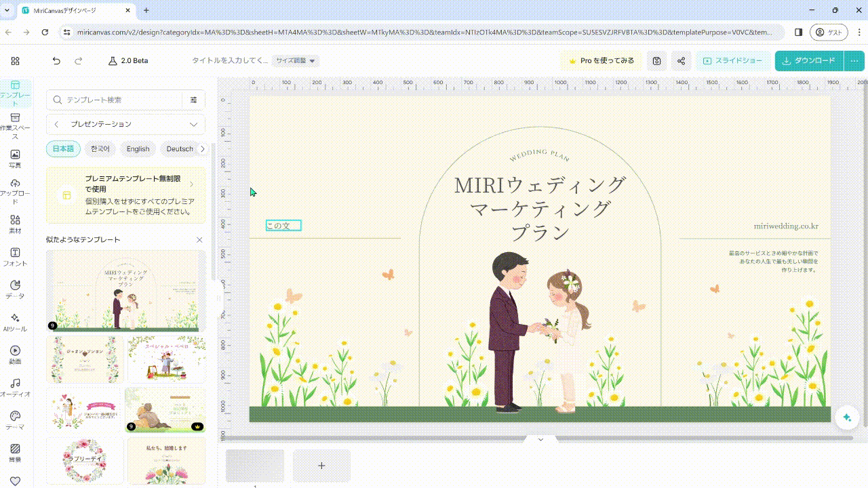This screenshot has width=868, height=488.
Task: Select the English language filter chip
Action: [x=138, y=148]
